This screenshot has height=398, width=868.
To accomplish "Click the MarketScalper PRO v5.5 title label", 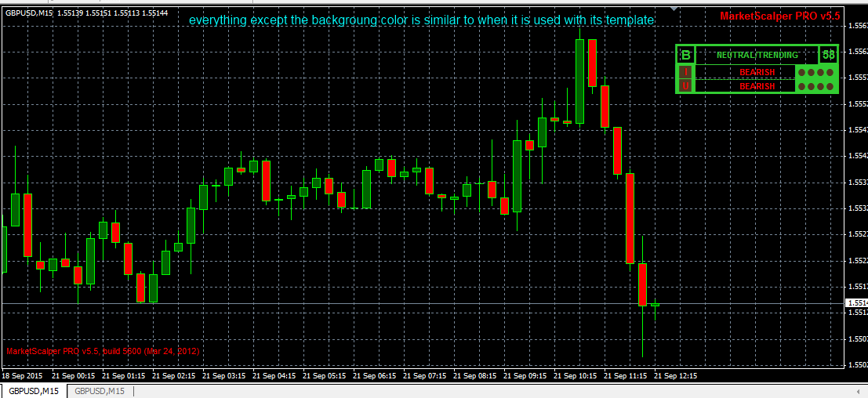I will tap(780, 16).
